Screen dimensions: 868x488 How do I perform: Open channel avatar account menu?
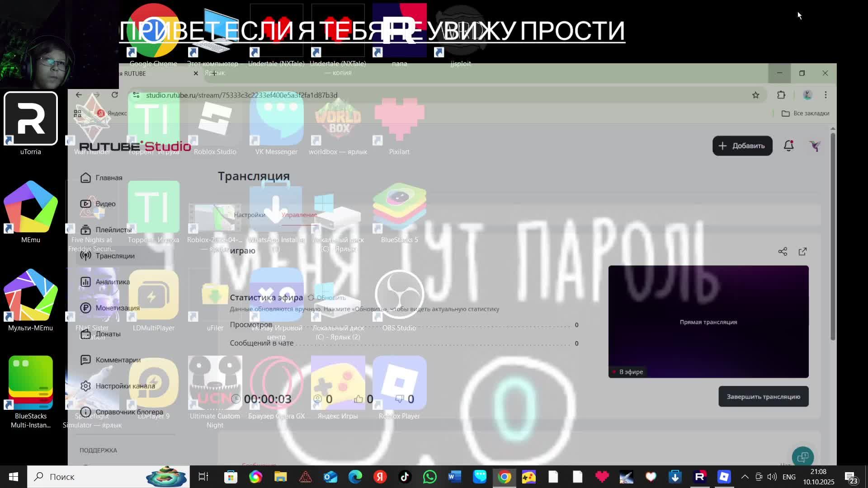[x=815, y=145]
